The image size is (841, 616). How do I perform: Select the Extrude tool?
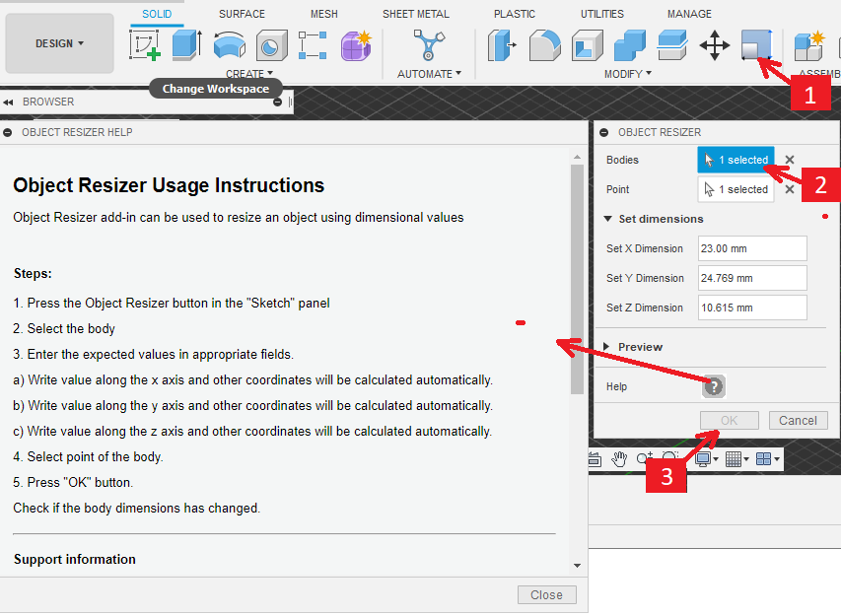click(187, 45)
